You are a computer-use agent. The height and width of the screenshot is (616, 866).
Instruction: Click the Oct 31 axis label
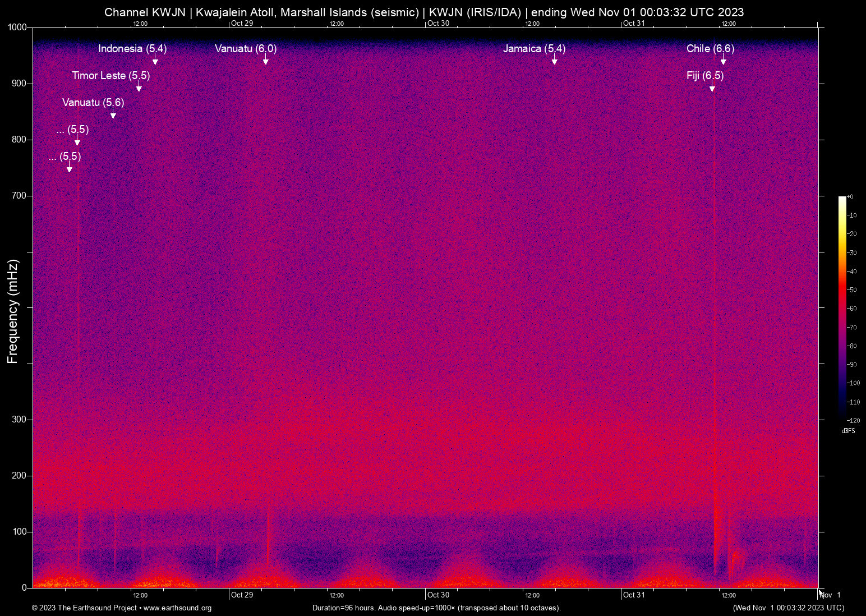point(634,595)
